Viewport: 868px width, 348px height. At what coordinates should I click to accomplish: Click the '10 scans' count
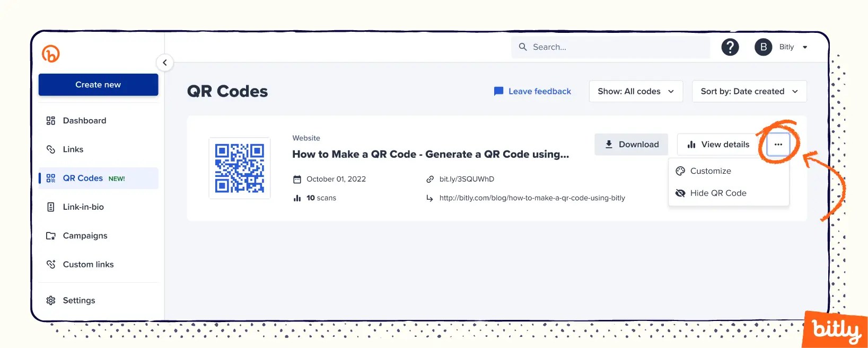point(321,198)
